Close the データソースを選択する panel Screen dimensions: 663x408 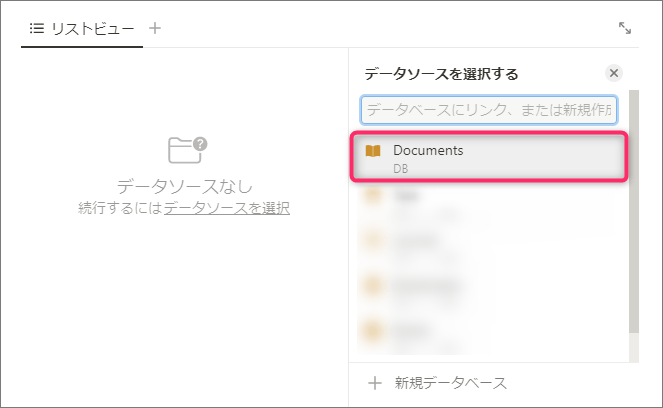click(x=614, y=73)
